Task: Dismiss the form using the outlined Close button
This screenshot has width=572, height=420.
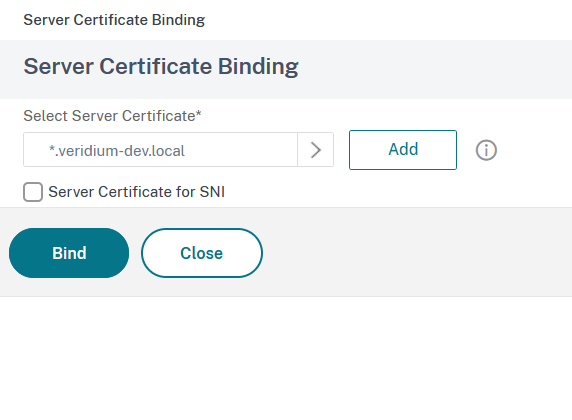Action: [202, 253]
